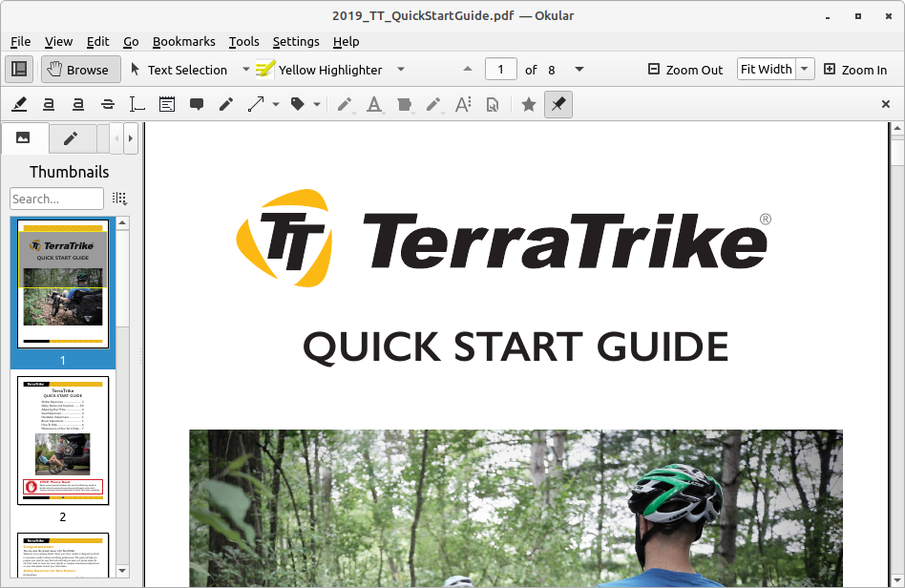Show next sidebar tabs with right arrow
The image size is (905, 588).
click(x=131, y=138)
